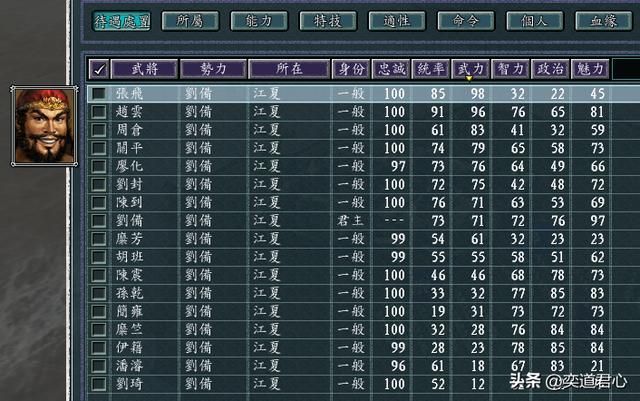Sort by the 魅力 column header
This screenshot has height=401, width=640.
(x=590, y=69)
